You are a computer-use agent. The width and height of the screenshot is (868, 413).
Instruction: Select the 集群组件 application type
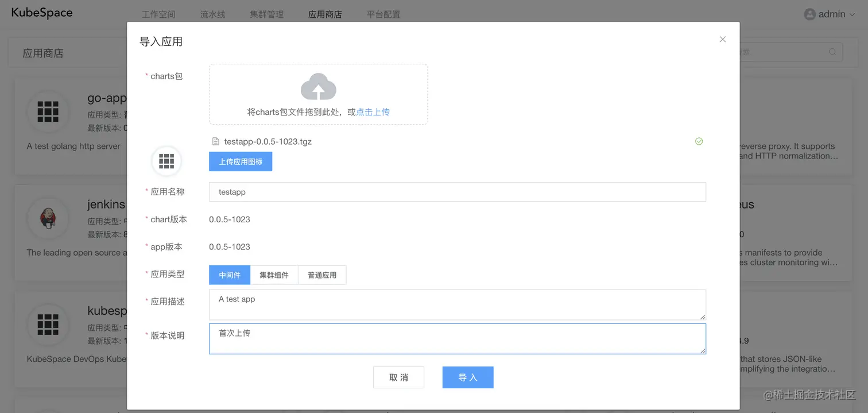274,275
